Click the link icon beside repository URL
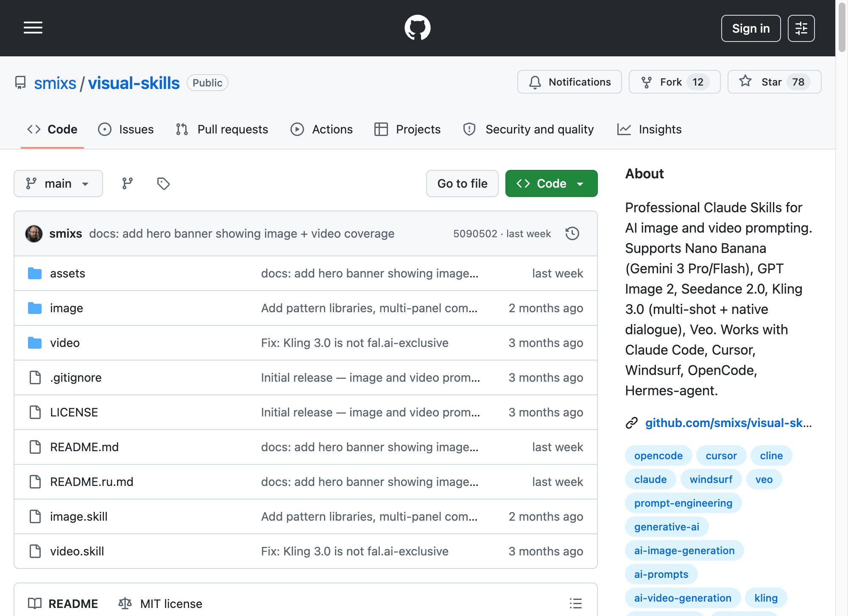The height and width of the screenshot is (616, 848). coord(632,423)
